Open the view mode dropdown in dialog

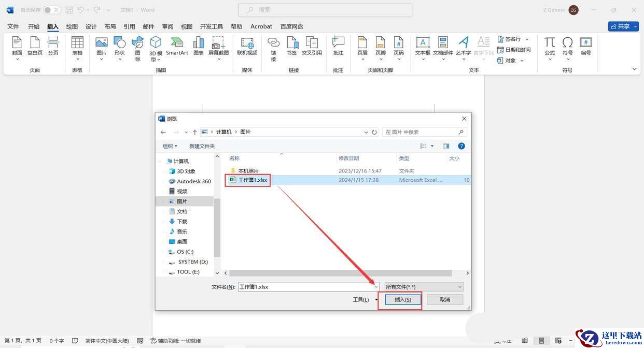432,146
